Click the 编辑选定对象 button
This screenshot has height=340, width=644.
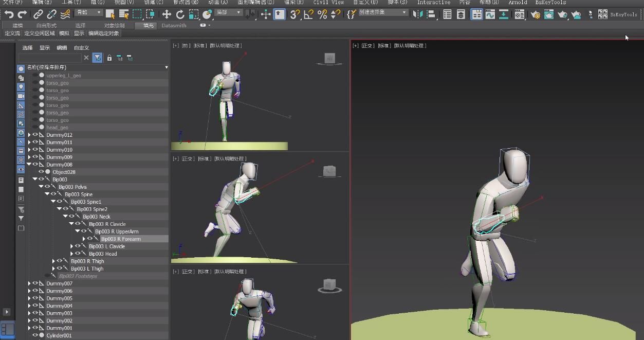103,33
